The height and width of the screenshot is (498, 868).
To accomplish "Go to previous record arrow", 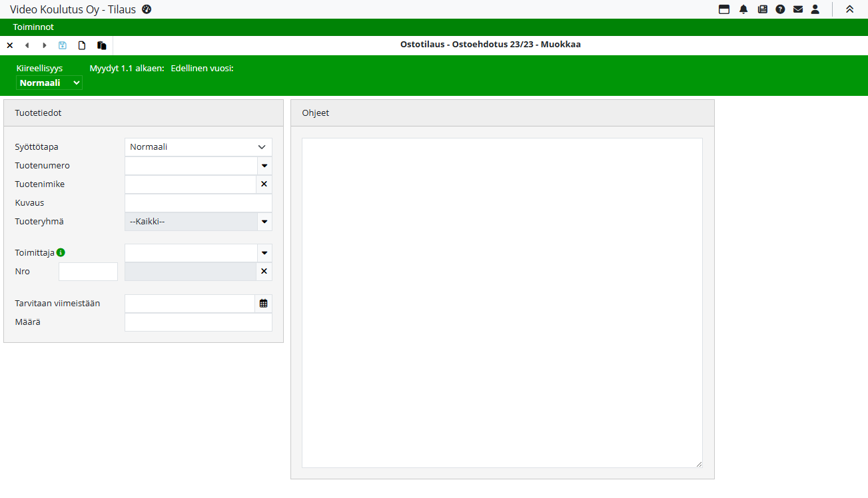I will click(x=27, y=45).
